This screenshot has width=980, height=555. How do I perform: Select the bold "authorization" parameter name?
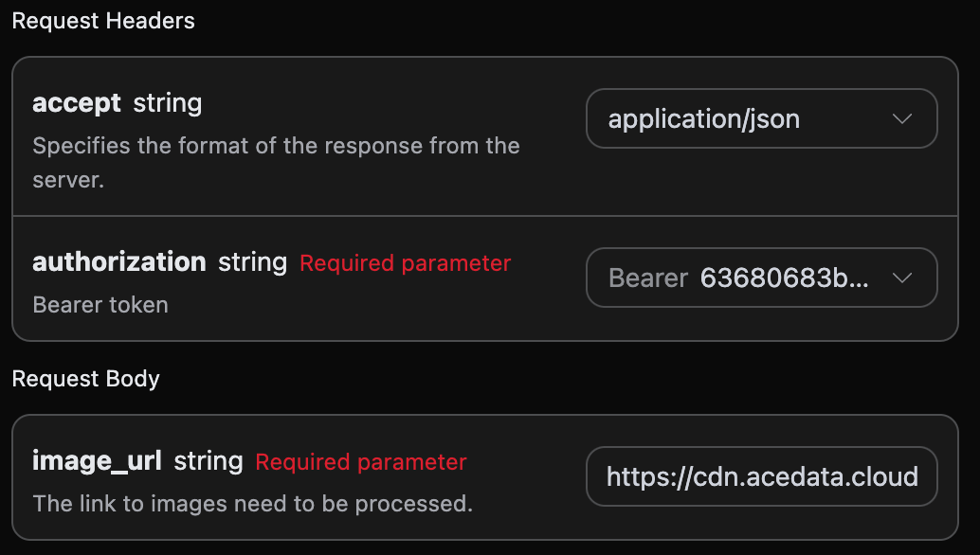click(x=119, y=262)
